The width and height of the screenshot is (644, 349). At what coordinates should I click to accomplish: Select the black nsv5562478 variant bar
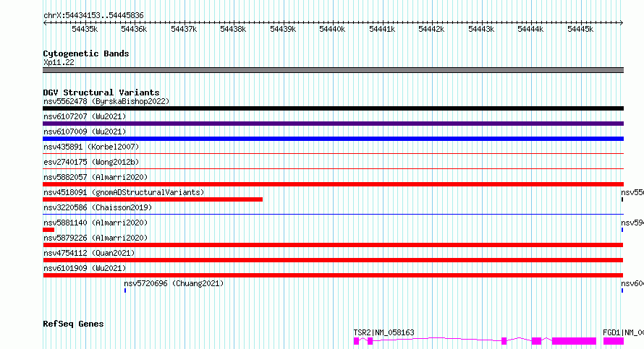tap(333, 108)
